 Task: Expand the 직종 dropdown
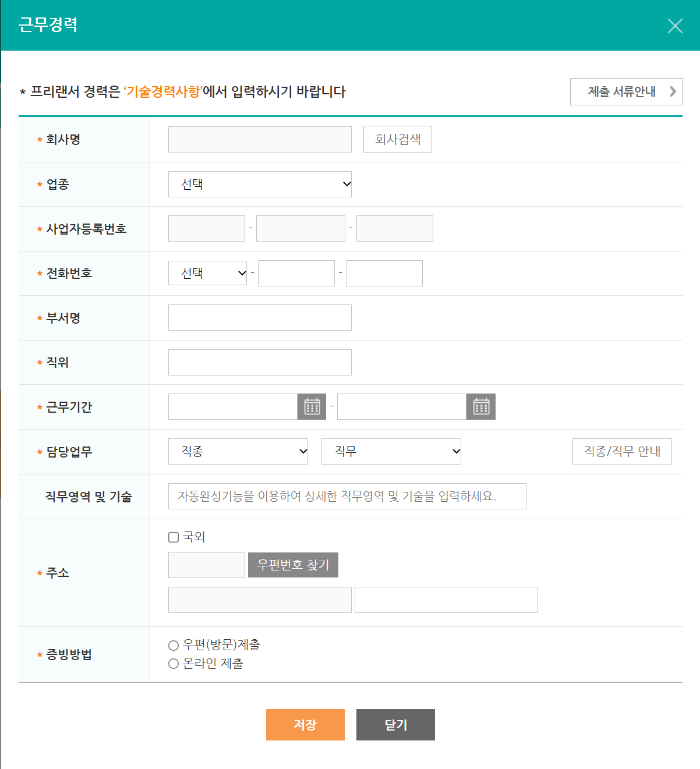coord(238,451)
